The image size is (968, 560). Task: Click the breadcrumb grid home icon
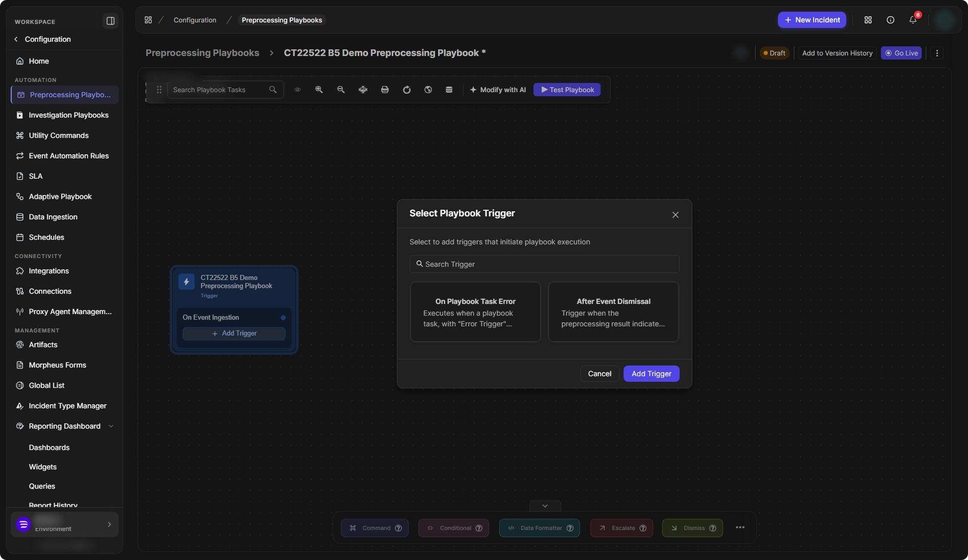pos(148,20)
